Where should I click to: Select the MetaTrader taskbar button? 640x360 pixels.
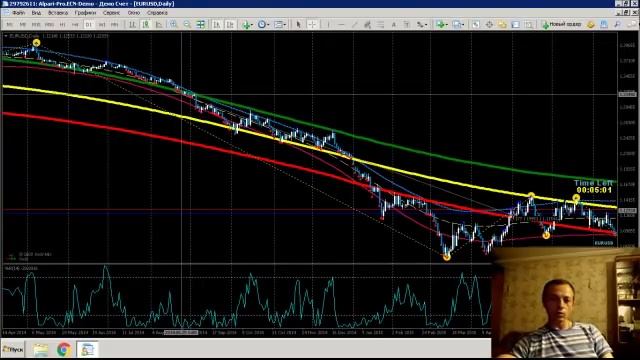[87, 350]
